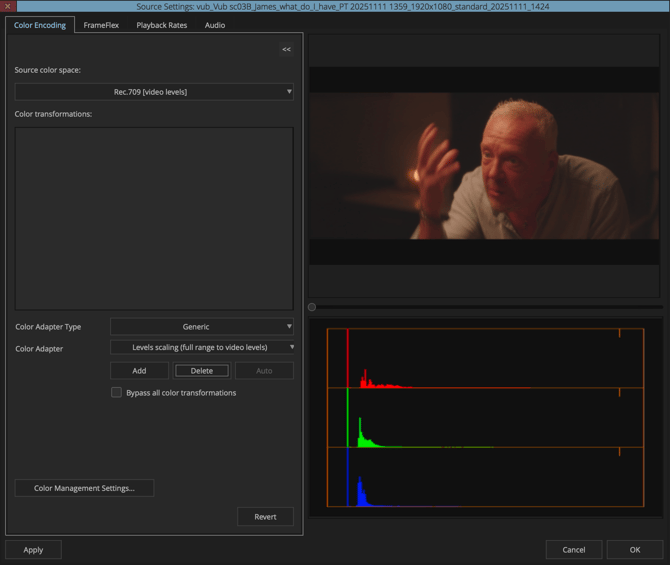This screenshot has height=565, width=670.
Task: Click the Source color space label
Action: (47, 70)
